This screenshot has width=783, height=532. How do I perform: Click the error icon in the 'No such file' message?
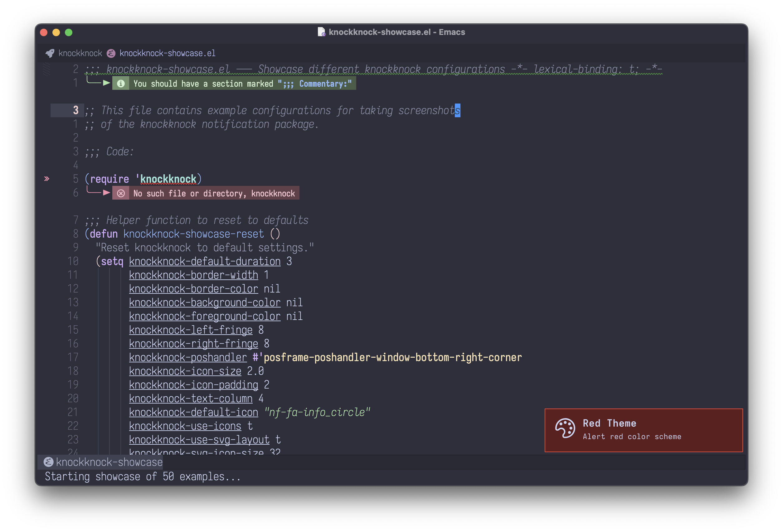pos(121,193)
